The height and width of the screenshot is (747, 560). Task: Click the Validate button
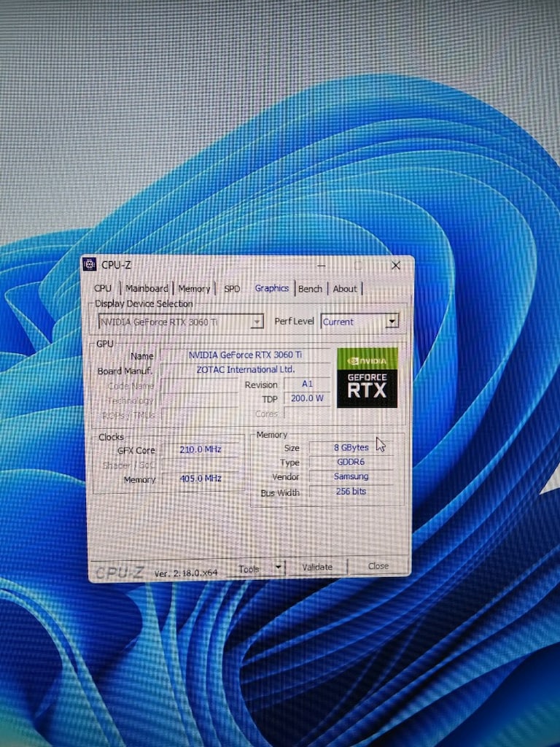tap(317, 567)
